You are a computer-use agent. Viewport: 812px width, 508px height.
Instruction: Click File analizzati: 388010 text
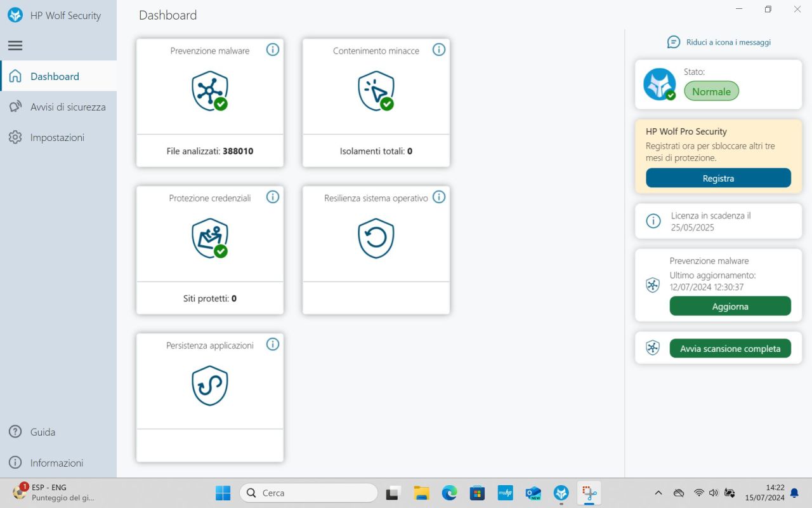coord(210,151)
